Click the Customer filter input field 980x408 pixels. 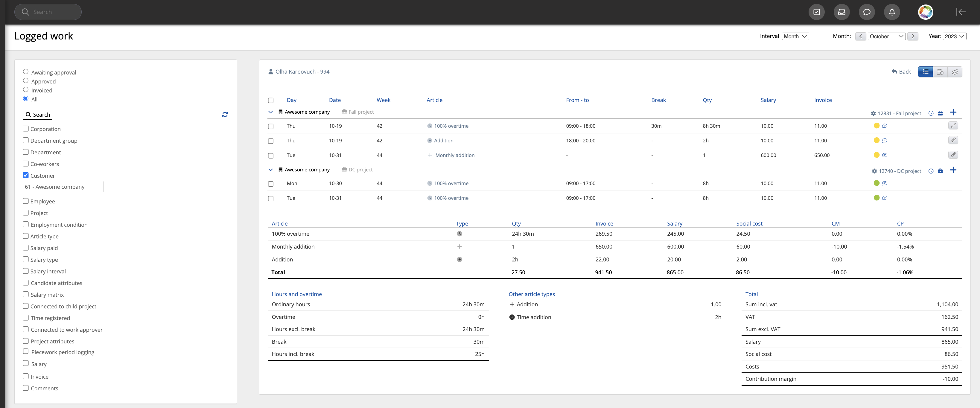(63, 187)
